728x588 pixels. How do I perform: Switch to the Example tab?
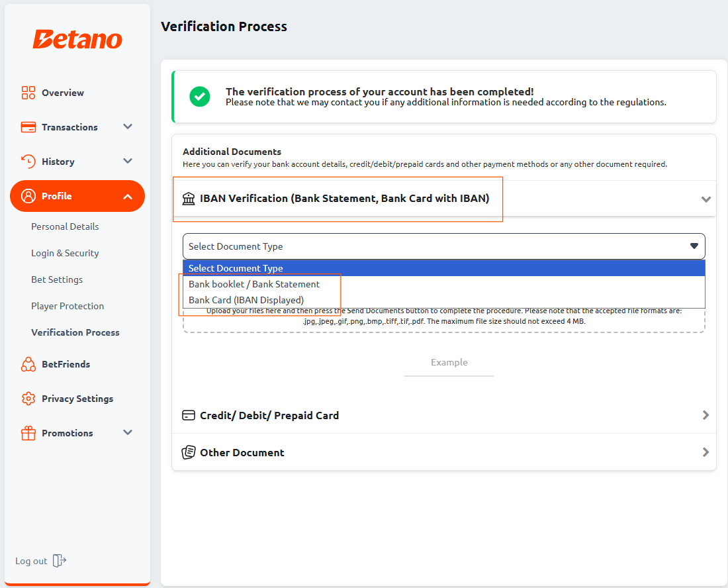point(449,362)
